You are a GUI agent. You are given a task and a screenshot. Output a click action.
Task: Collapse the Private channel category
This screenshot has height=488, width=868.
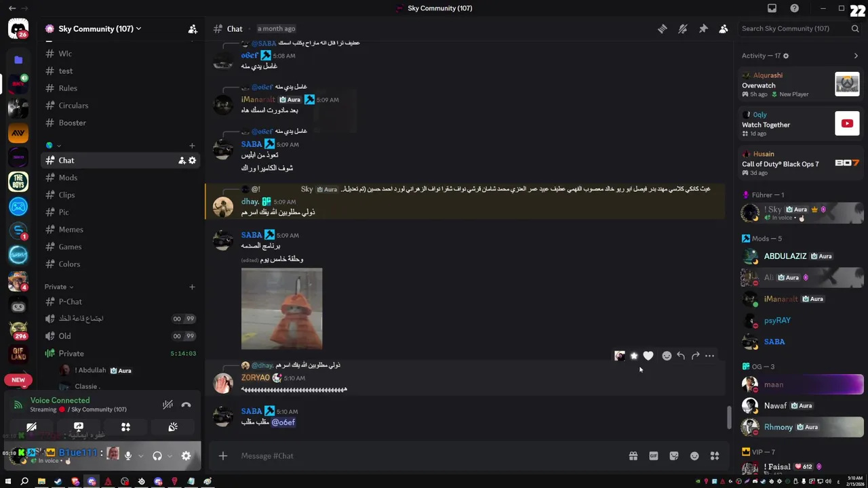(59, 287)
